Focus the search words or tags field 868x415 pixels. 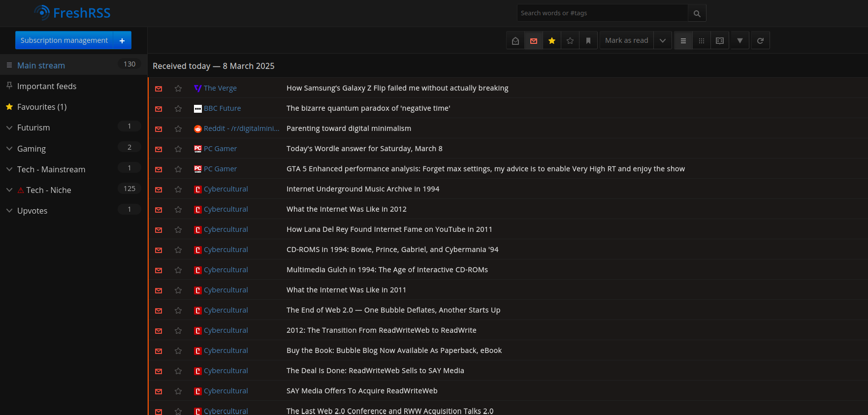click(602, 13)
